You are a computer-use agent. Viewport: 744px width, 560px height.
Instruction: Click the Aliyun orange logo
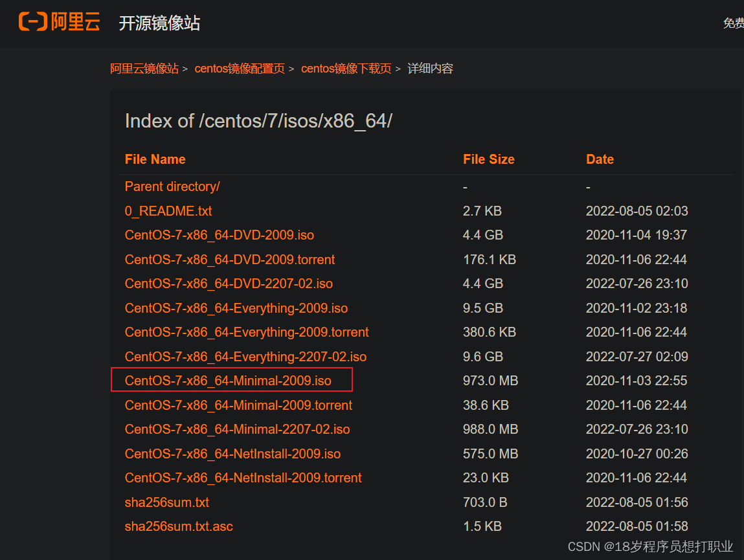coord(60,22)
